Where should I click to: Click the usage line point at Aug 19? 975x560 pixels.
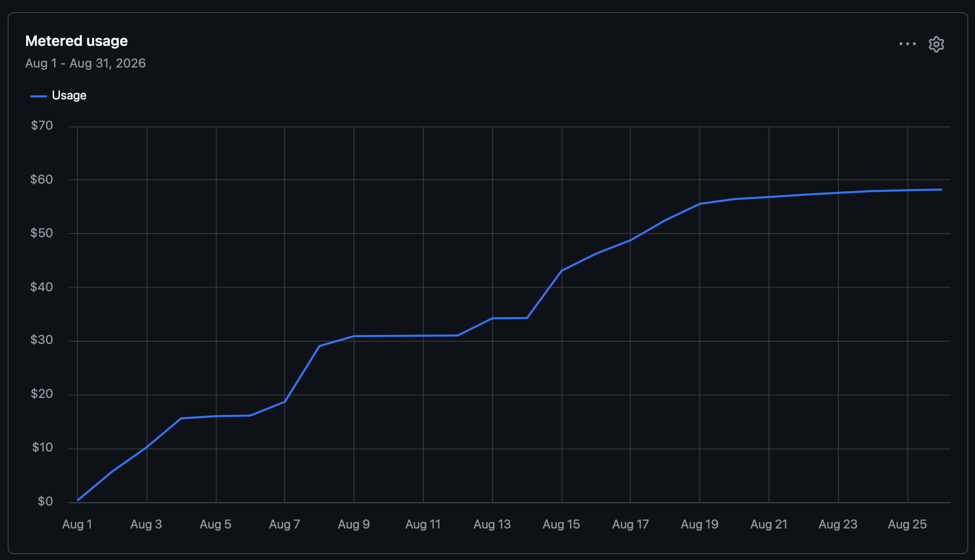tap(700, 204)
